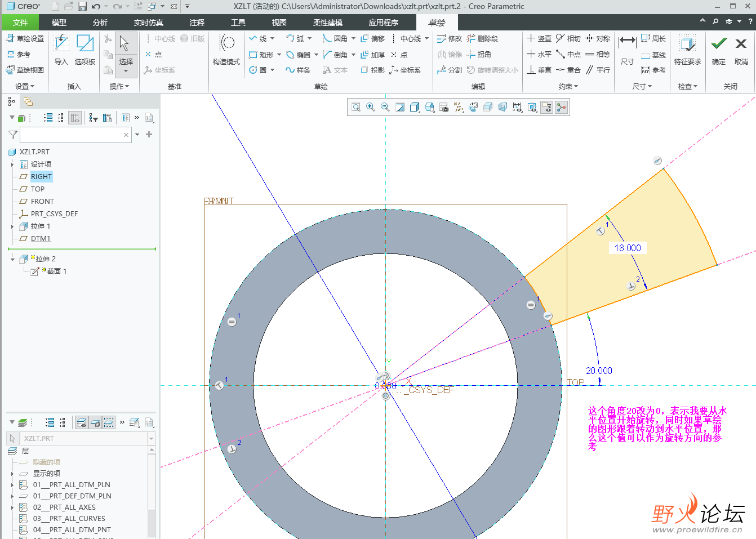756x539 pixels.
Task: Open the 操作 operations group dropdown
Action: click(x=119, y=86)
